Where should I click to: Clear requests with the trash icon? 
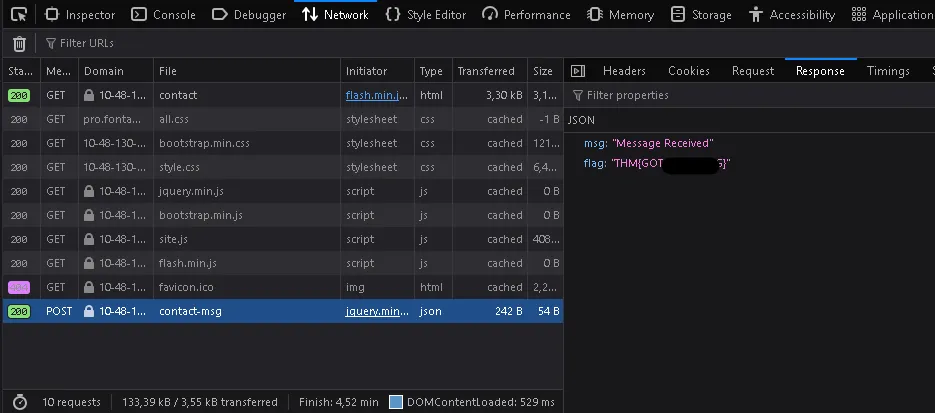pyautogui.click(x=19, y=44)
